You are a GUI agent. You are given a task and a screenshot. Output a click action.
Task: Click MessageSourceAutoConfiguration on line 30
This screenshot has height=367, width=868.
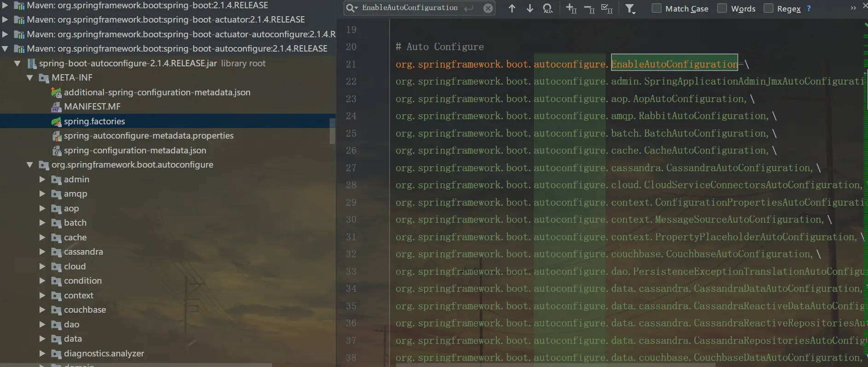click(x=738, y=219)
